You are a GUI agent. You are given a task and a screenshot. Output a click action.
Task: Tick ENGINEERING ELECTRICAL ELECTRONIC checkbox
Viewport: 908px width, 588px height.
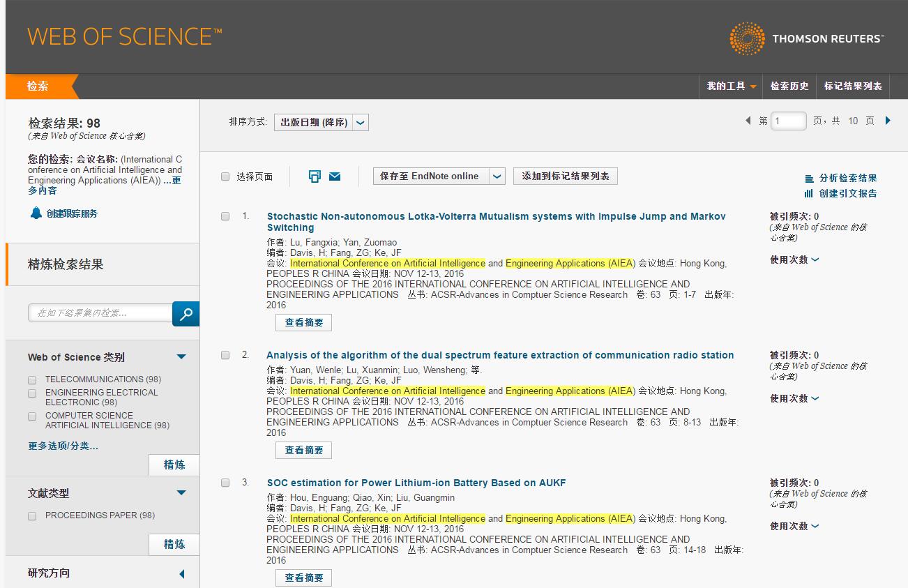pyautogui.click(x=32, y=393)
